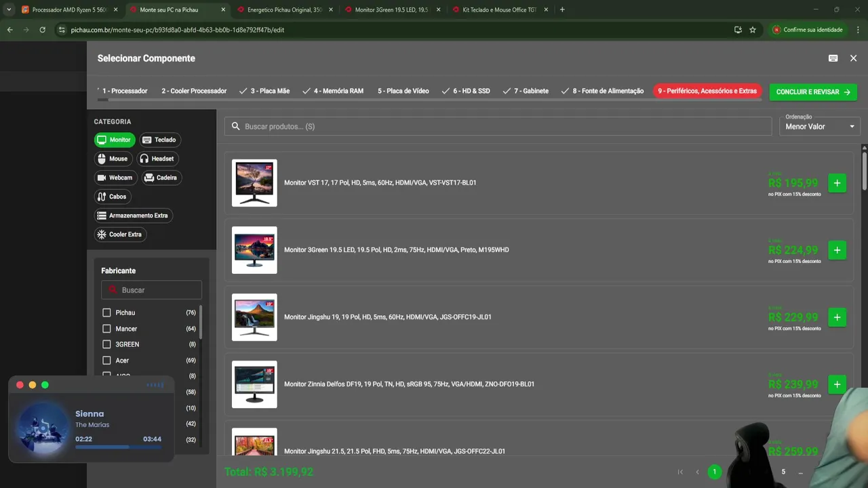
Task: Click the Fabricante Buscar filter field
Action: (x=151, y=290)
